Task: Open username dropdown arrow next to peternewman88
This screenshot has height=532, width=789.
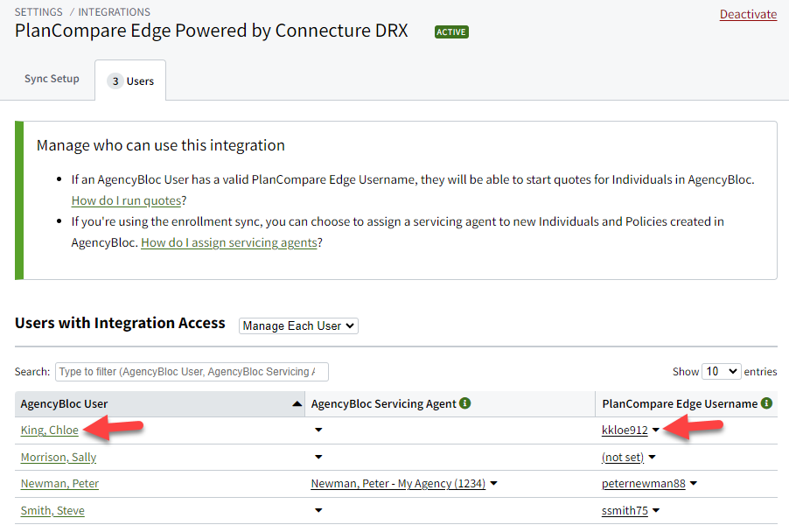Action: click(694, 483)
